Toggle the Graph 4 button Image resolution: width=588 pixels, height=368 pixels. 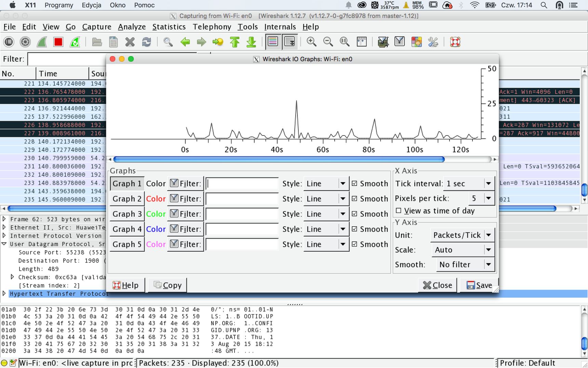(127, 229)
